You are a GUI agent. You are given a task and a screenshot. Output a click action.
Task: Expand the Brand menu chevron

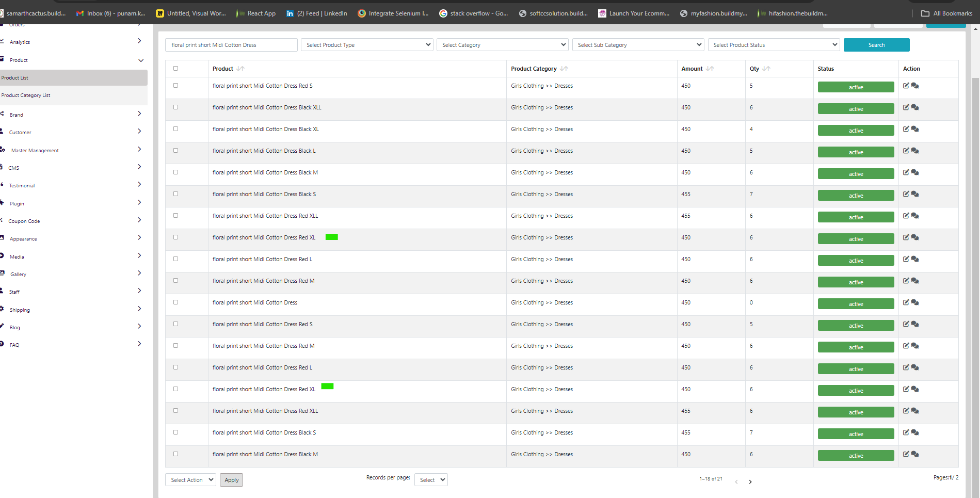coord(139,114)
